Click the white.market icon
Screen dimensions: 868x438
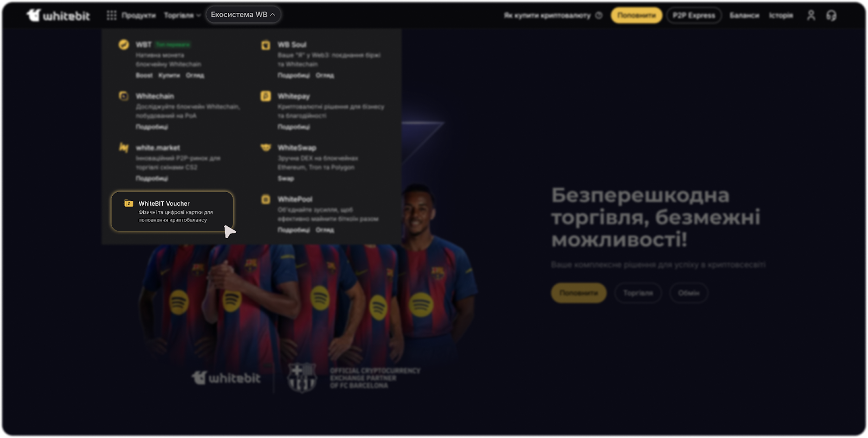click(124, 147)
